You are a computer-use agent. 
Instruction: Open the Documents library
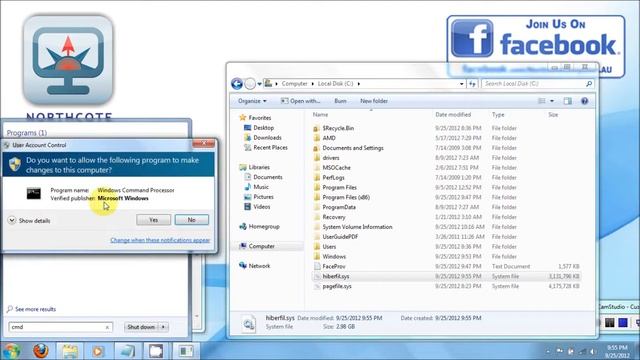pyautogui.click(x=263, y=177)
